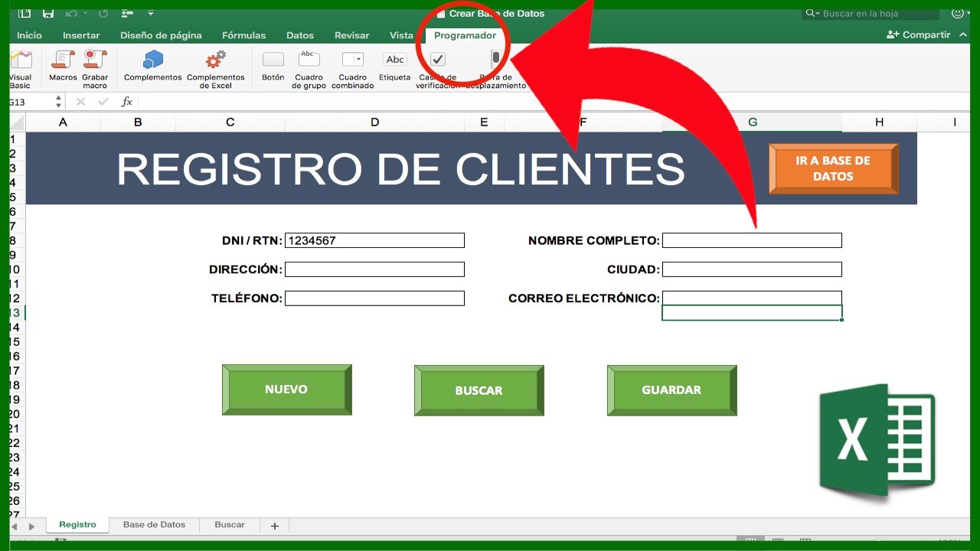This screenshot has width=980, height=551.
Task: Click the NOMBRE COMPLETO label text
Action: 593,240
